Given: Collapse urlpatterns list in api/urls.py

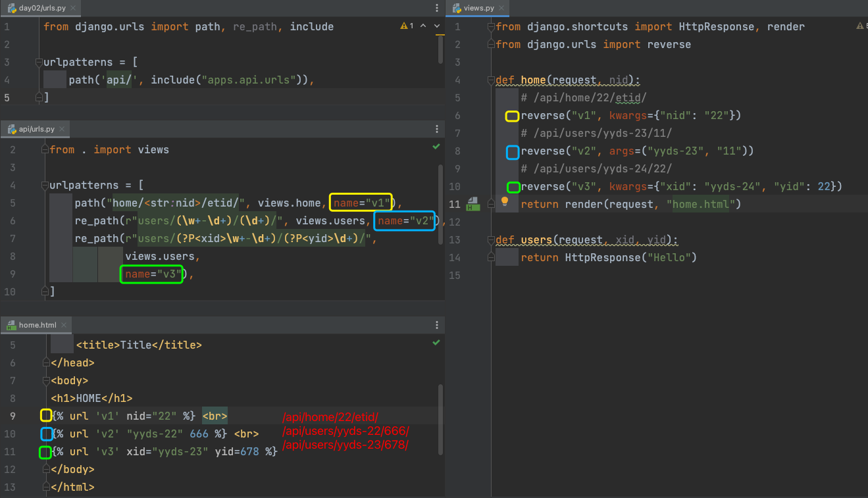Looking at the screenshot, I should click(x=45, y=186).
